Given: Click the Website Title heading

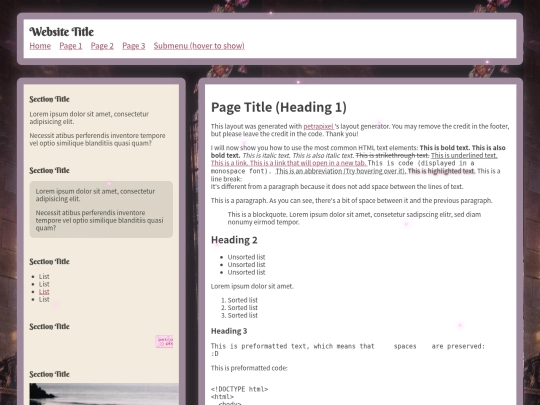Looking at the screenshot, I should pyautogui.click(x=62, y=32).
